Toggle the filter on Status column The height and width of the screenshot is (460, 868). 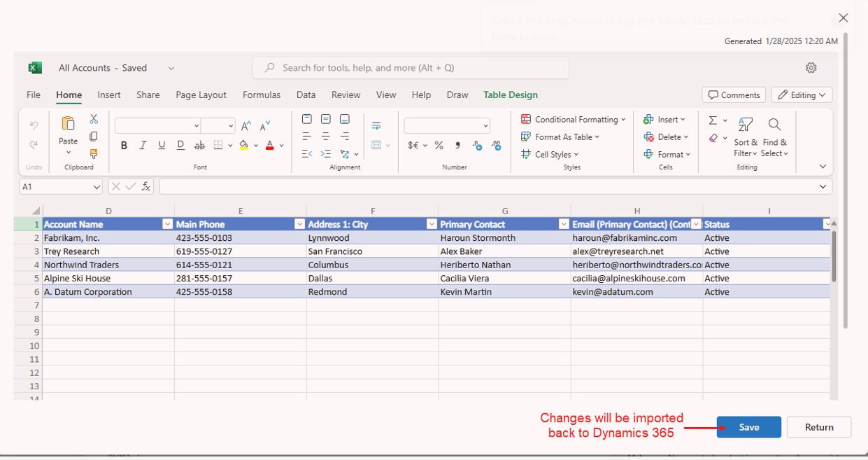click(827, 223)
